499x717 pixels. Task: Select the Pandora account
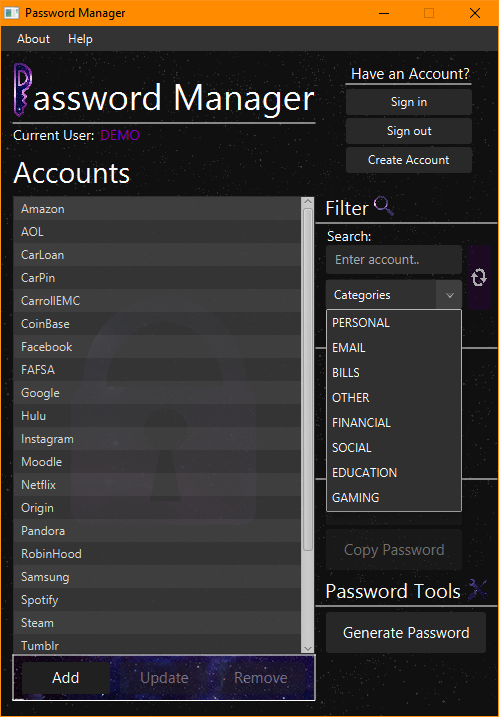[x=157, y=531]
